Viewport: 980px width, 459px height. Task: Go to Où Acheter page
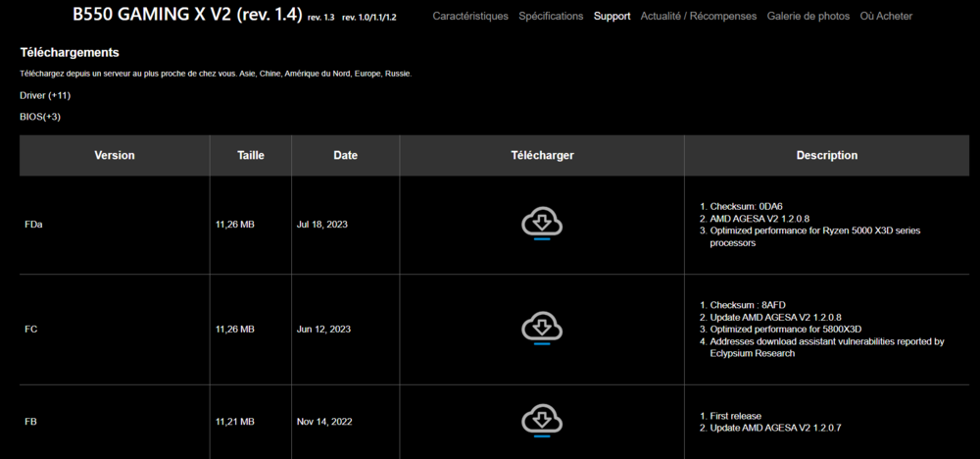tap(886, 17)
